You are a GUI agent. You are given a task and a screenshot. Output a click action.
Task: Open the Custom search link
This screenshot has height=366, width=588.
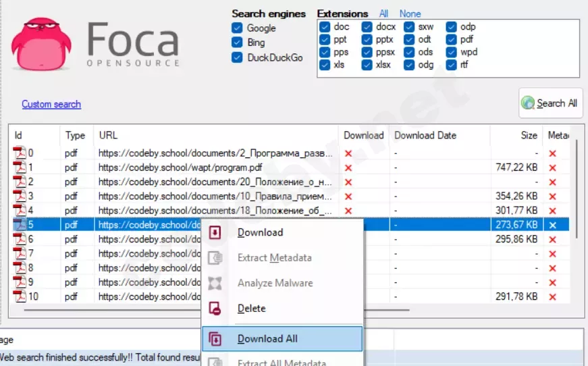click(51, 104)
